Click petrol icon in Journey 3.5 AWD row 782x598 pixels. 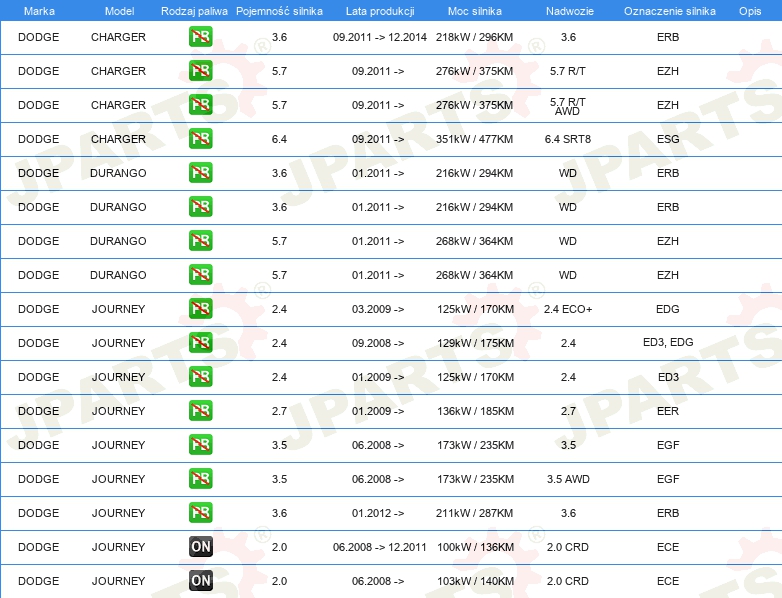pos(200,479)
